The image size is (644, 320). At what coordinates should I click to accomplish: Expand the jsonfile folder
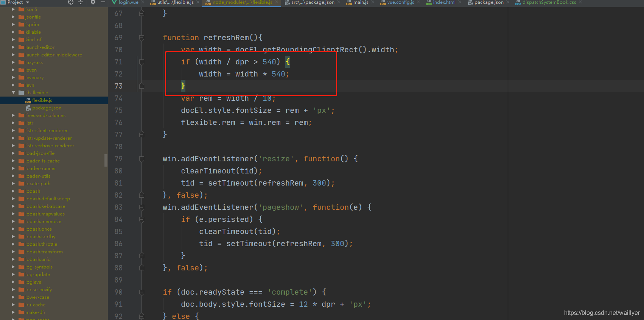click(x=13, y=17)
